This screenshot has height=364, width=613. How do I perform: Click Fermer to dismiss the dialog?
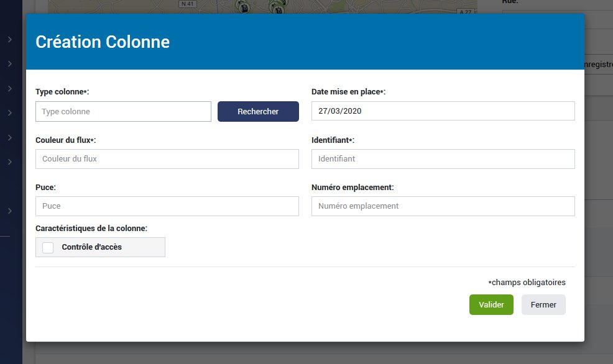(543, 304)
